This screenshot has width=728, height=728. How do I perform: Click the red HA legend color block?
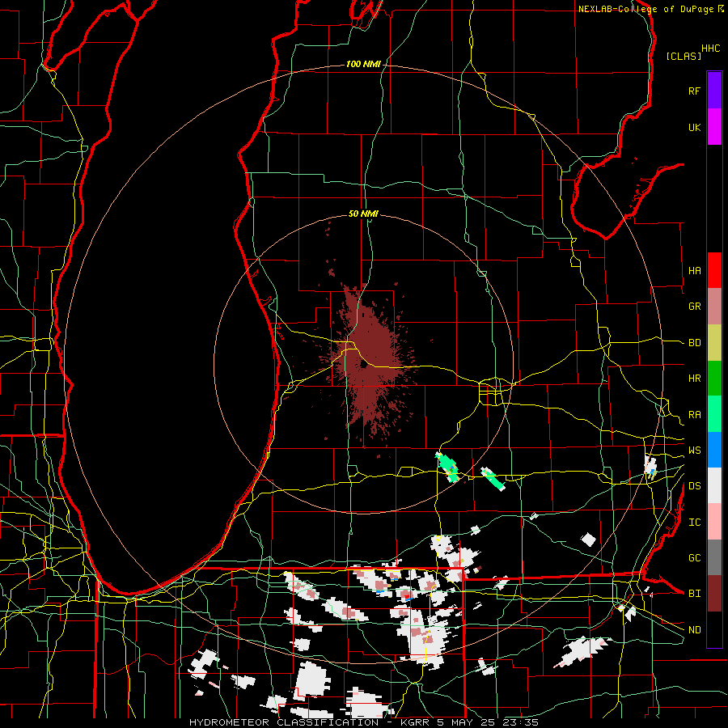pos(714,270)
